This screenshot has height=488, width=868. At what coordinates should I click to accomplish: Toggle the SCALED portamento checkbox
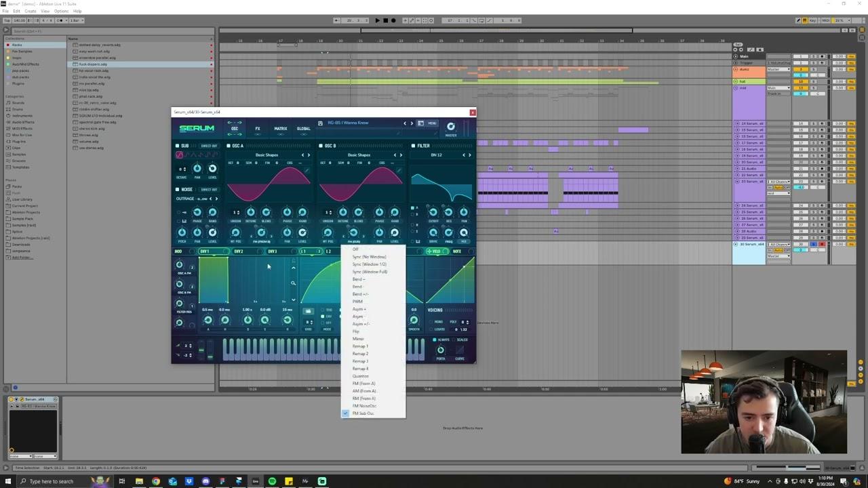454,340
